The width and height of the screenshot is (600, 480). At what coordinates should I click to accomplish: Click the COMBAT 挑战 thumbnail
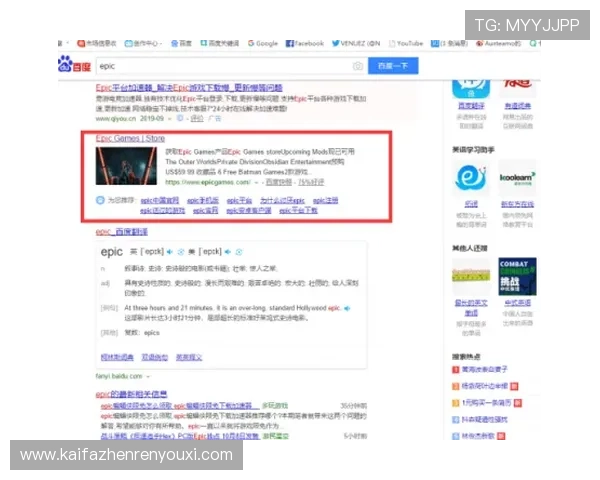coord(517,276)
